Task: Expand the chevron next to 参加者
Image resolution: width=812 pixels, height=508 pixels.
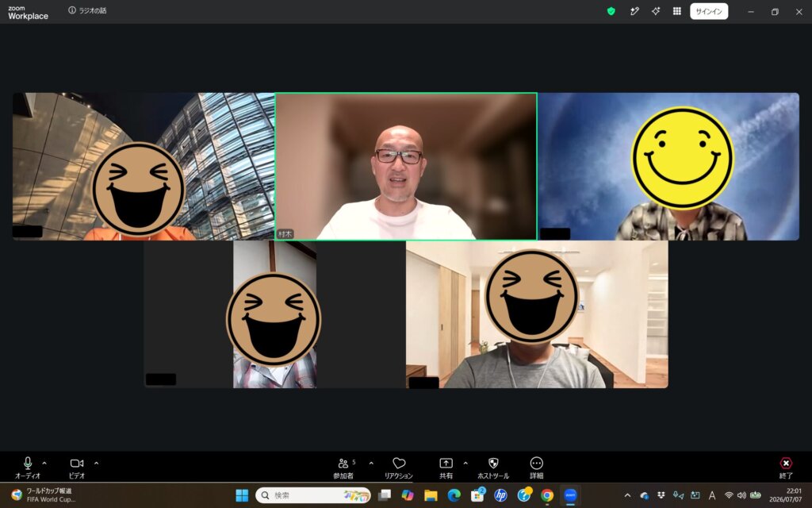Action: click(371, 464)
